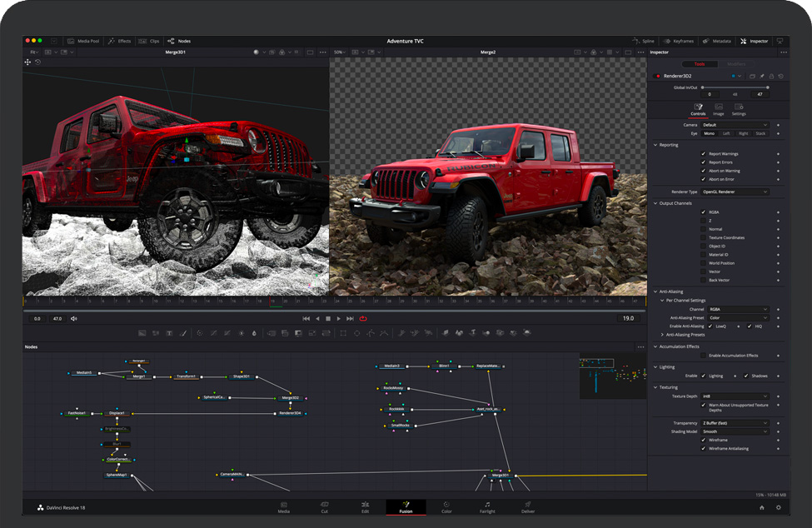
Task: Collapse the Lighting section
Action: coord(655,366)
